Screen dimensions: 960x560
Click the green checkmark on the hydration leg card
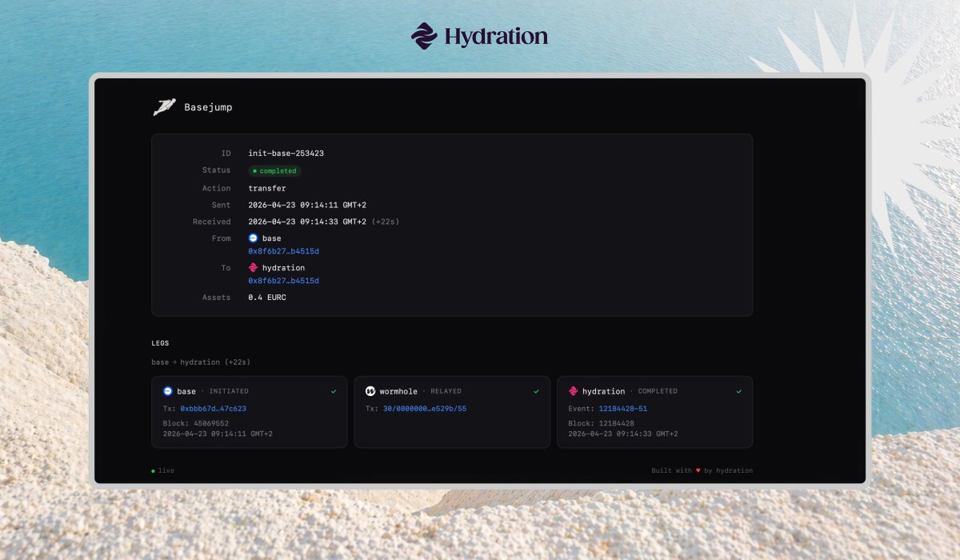[x=739, y=391]
